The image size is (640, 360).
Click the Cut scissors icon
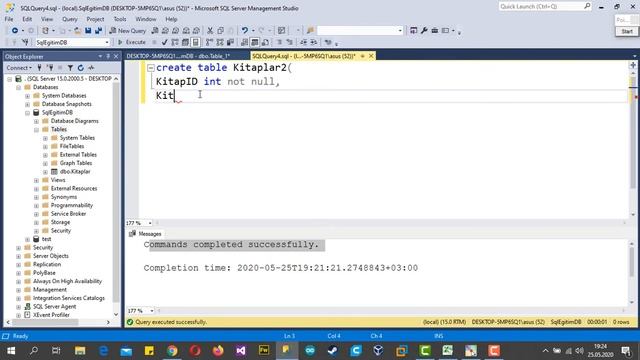point(210,31)
